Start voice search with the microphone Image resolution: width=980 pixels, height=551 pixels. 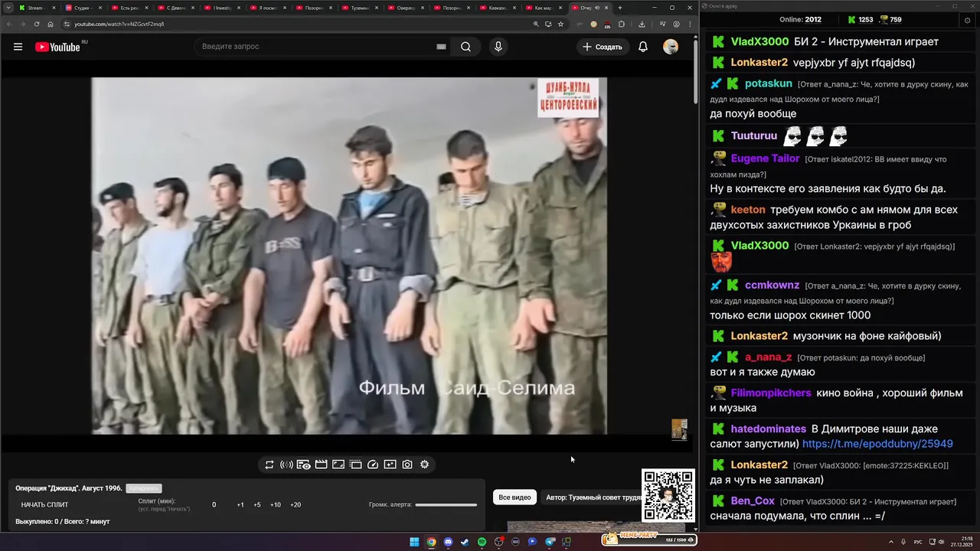(x=498, y=47)
